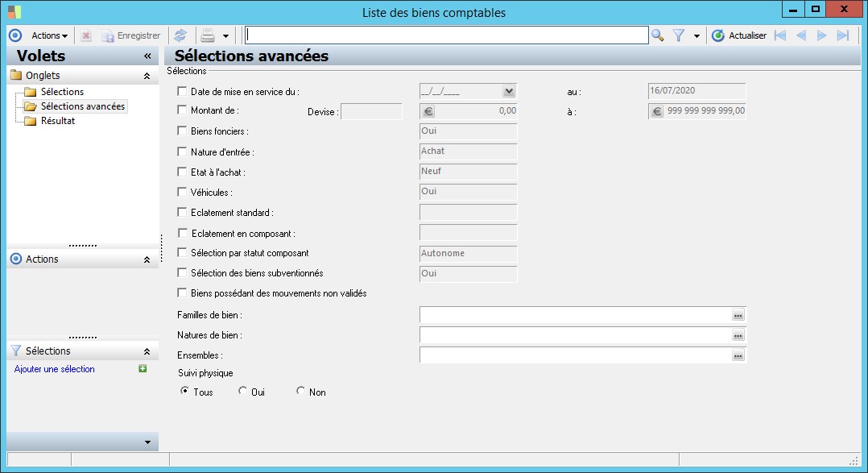The width and height of the screenshot is (868, 473).
Task: Select the Non radio for Suivi physique
Action: point(300,391)
